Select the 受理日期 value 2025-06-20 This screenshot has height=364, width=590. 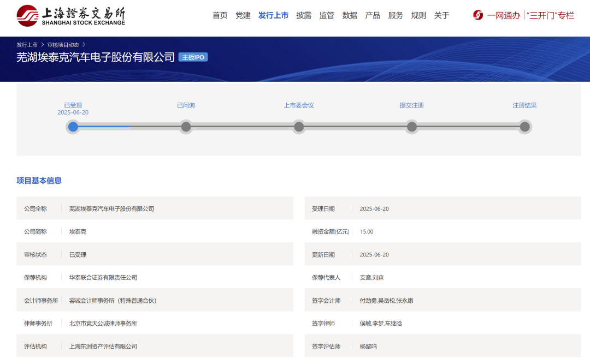374,208
